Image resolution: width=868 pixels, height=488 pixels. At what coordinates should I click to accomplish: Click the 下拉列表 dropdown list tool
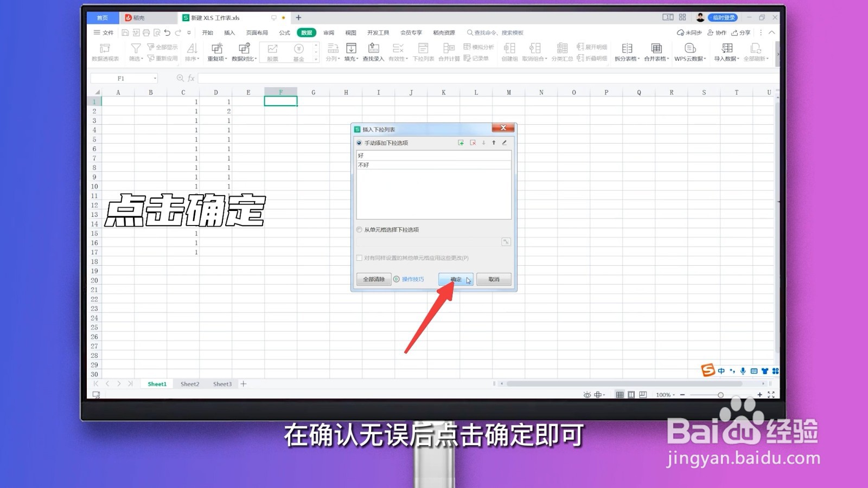point(423,52)
